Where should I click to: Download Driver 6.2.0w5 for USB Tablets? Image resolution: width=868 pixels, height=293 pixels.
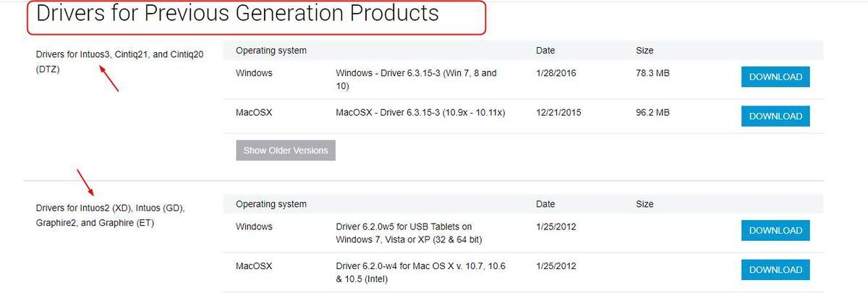pos(775,230)
